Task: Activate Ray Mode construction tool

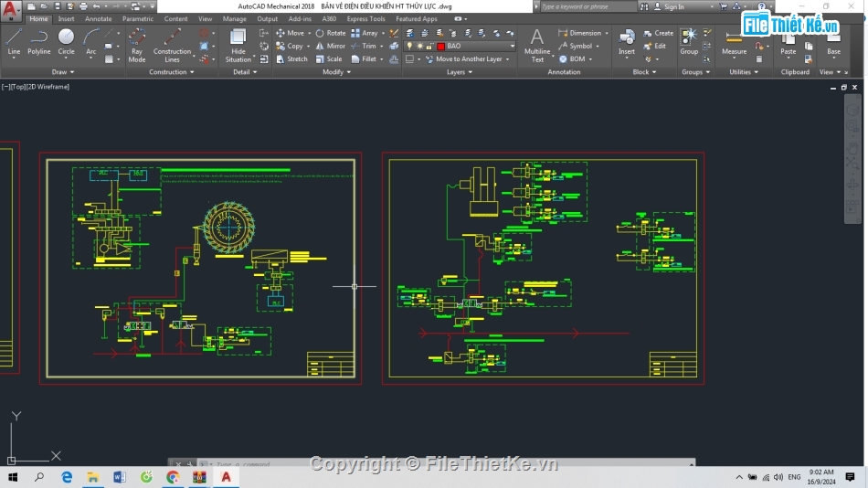Action: 137,46
